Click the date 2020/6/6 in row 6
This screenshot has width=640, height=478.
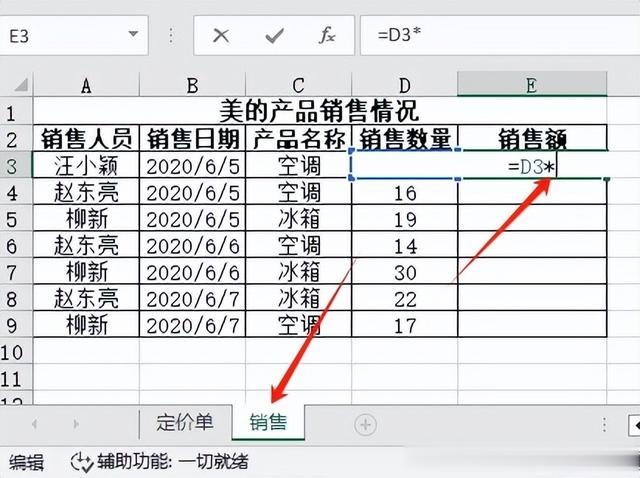coord(192,245)
